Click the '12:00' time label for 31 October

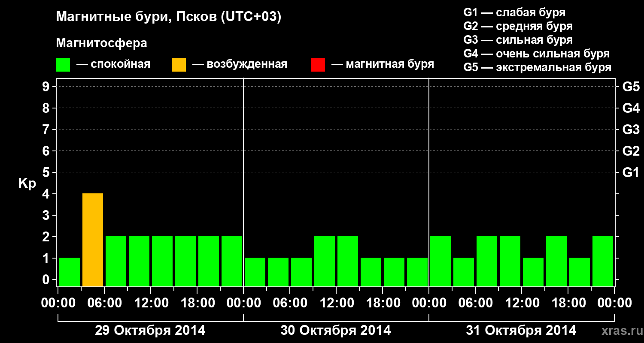click(522, 303)
